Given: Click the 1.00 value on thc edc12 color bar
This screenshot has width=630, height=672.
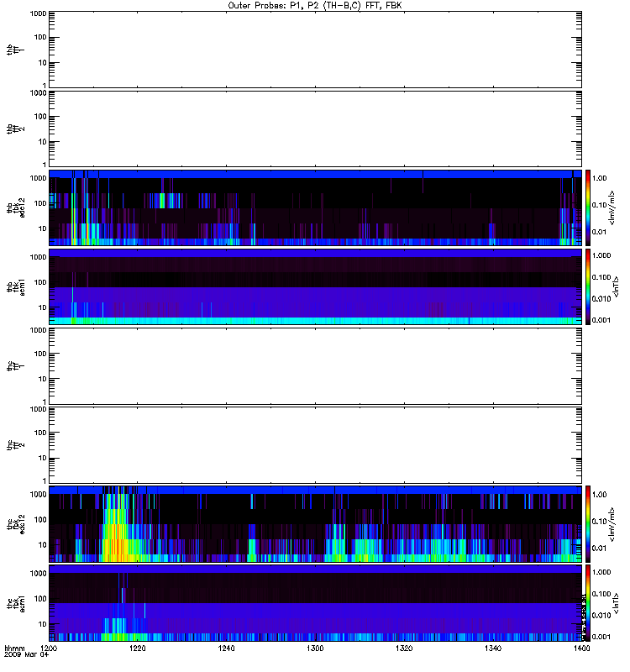Looking at the screenshot, I should (x=599, y=495).
